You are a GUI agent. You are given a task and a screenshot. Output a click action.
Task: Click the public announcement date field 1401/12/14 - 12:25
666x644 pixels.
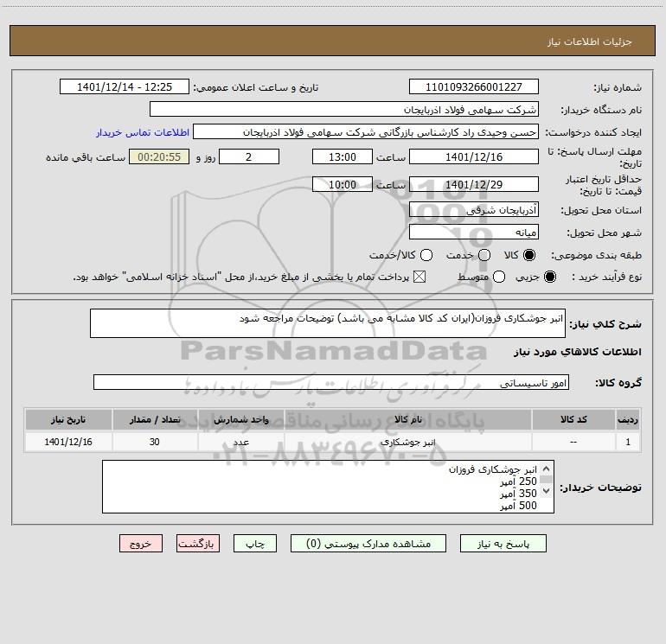click(125, 86)
